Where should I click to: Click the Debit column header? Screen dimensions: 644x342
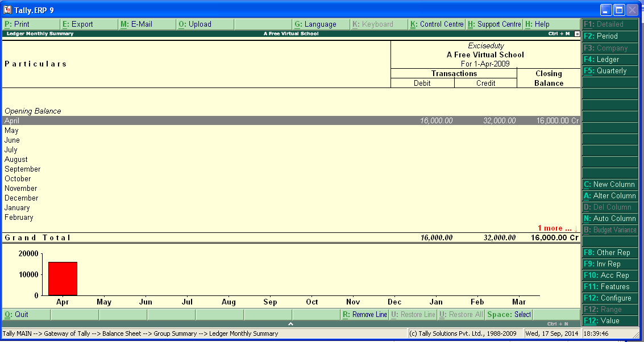[x=422, y=84]
